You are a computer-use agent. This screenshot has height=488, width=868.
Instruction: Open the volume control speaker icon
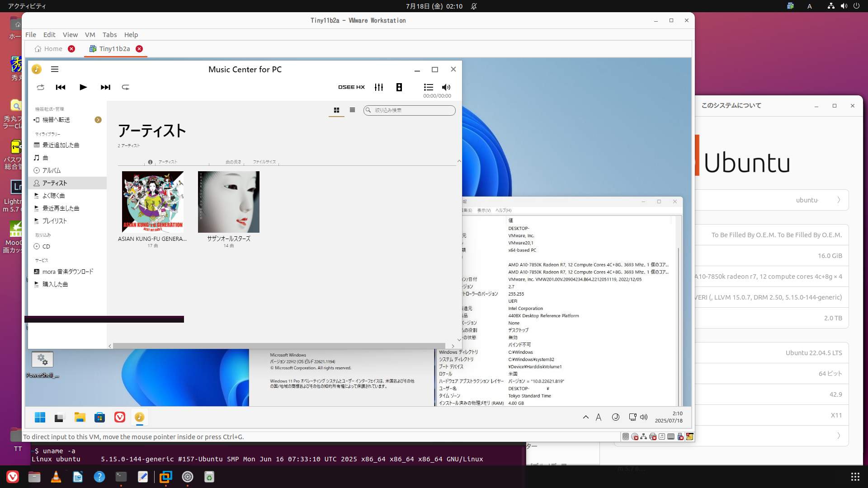click(x=446, y=87)
